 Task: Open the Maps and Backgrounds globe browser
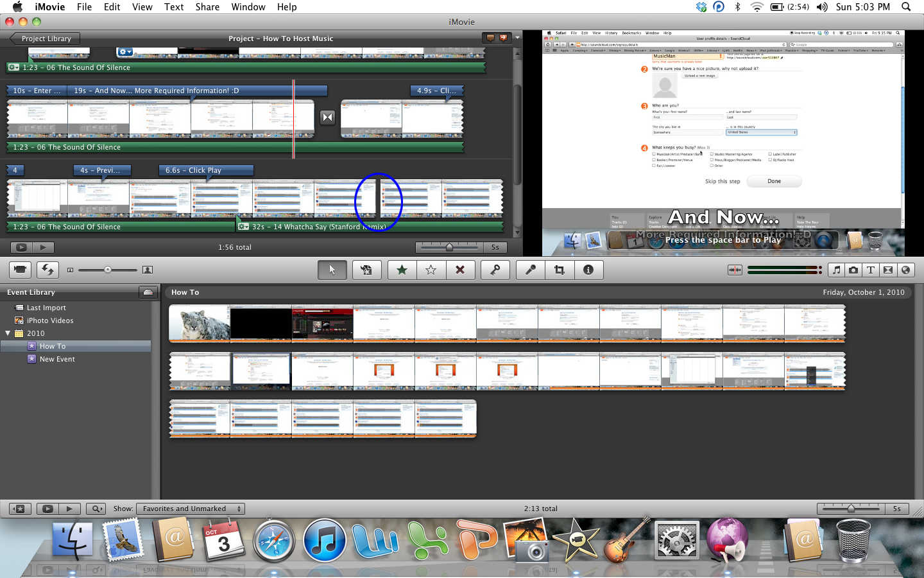click(x=905, y=270)
